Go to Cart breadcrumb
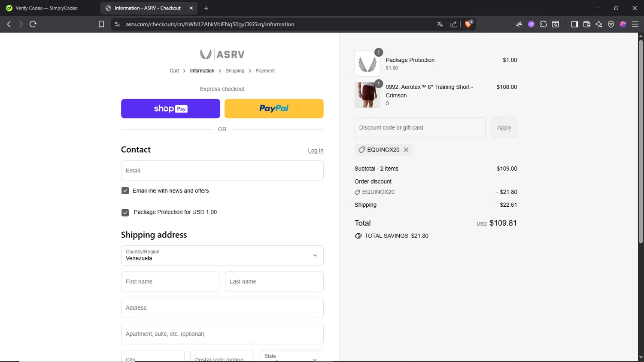Viewport: 644px width, 362px height. click(x=174, y=71)
